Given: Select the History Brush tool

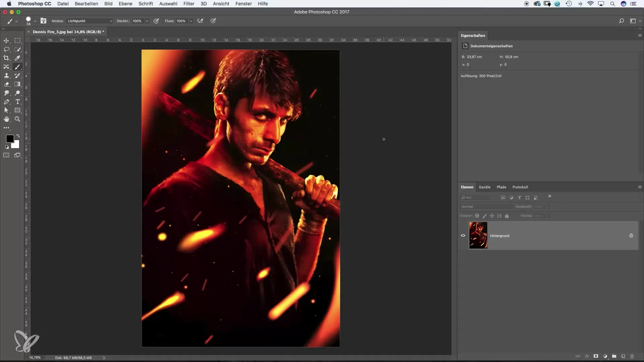Looking at the screenshot, I should 17,75.
